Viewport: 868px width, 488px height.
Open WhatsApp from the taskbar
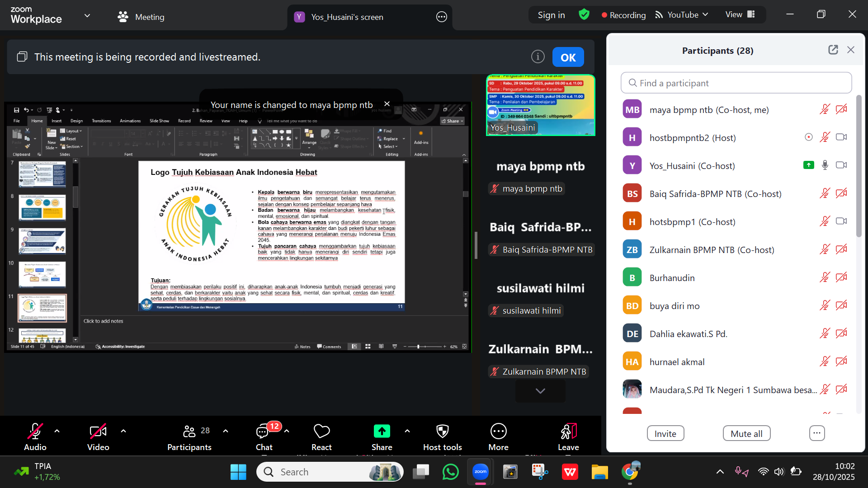pyautogui.click(x=450, y=472)
